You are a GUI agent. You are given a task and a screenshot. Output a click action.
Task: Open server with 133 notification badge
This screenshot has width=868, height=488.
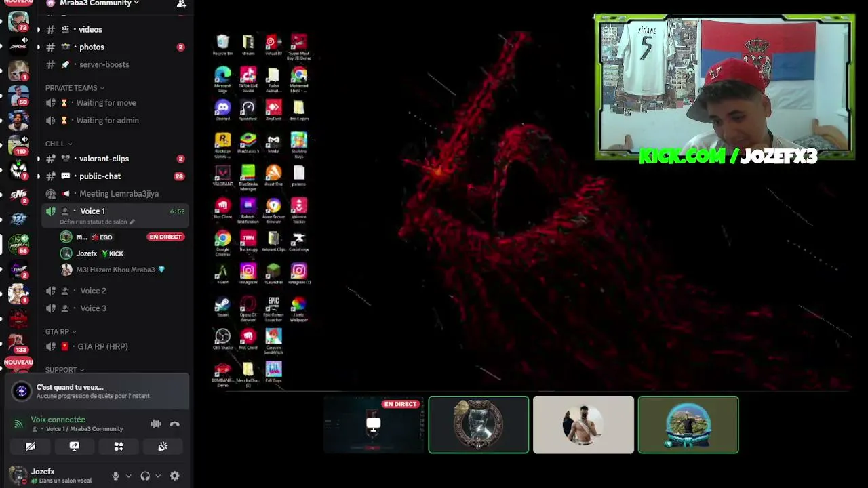click(x=18, y=343)
